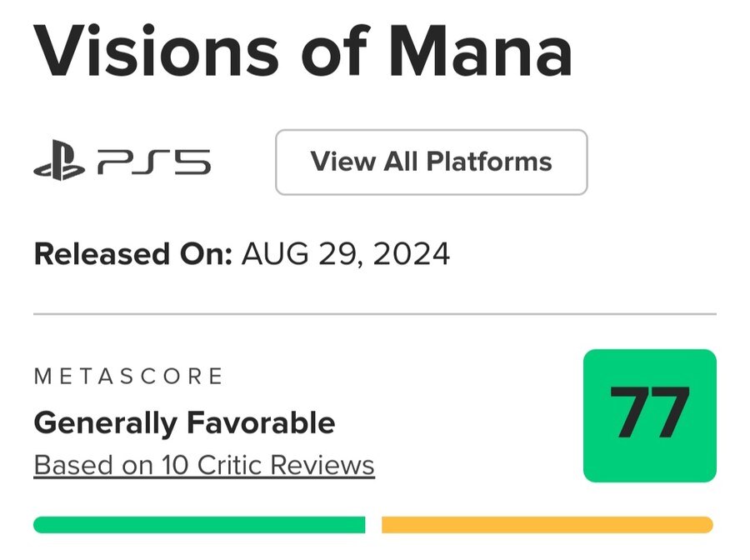The width and height of the screenshot is (750, 560).
Task: Click the year 2024 in release date
Action: click(412, 253)
